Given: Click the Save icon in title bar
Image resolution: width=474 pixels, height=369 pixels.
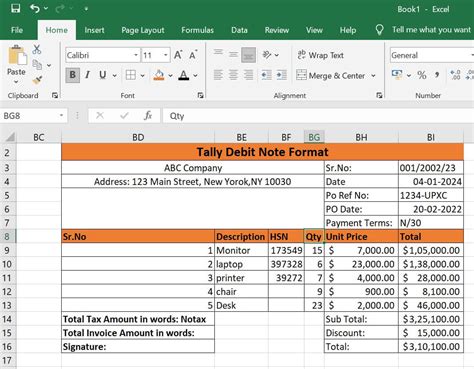Looking at the screenshot, I should pos(15,8).
